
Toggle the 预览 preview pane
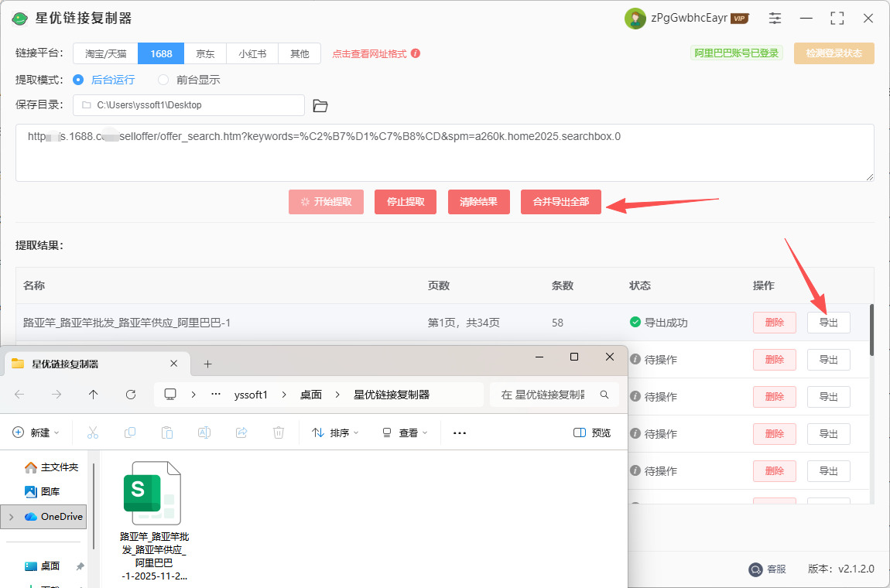(592, 433)
